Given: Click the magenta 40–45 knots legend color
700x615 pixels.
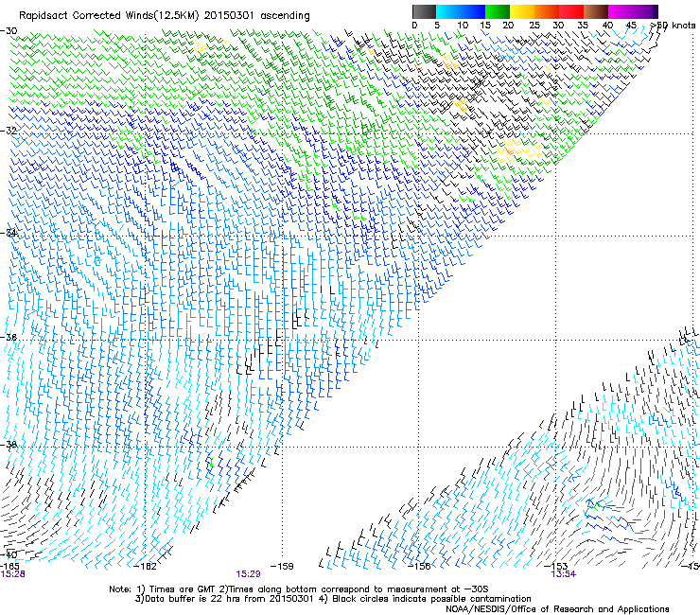Looking at the screenshot, I should [621, 11].
